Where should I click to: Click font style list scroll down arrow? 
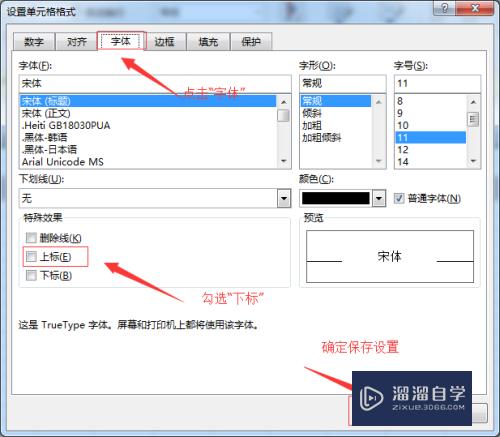point(379,161)
